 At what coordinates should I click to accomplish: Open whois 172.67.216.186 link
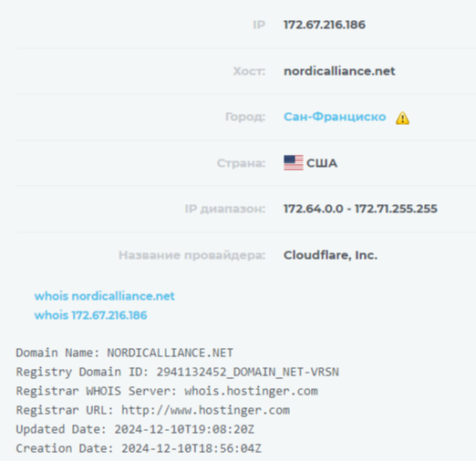tap(90, 315)
